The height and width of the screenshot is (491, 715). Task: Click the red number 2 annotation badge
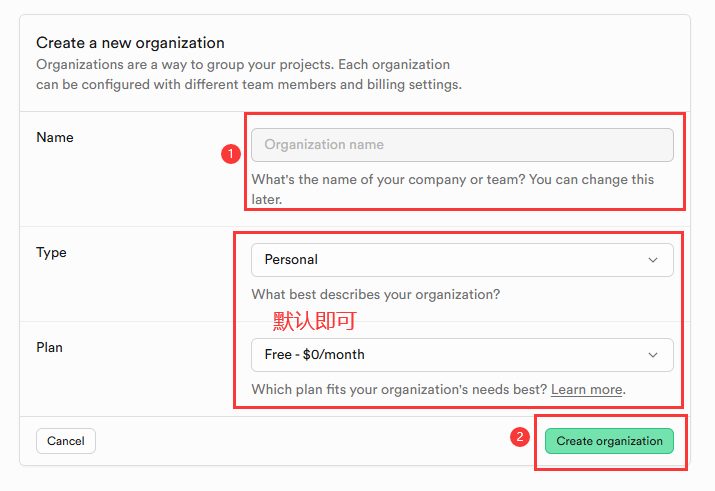[520, 437]
